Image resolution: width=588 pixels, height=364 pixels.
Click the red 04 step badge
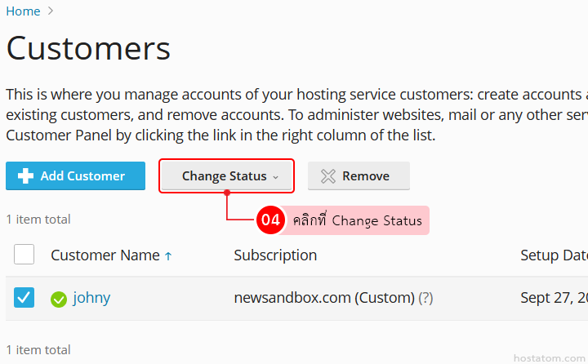point(270,220)
